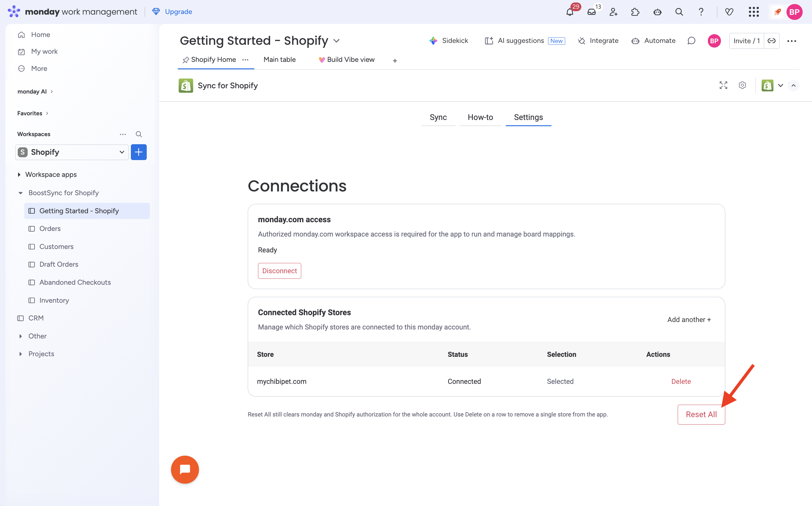Open the notifications bell
812x506 pixels.
(570, 12)
